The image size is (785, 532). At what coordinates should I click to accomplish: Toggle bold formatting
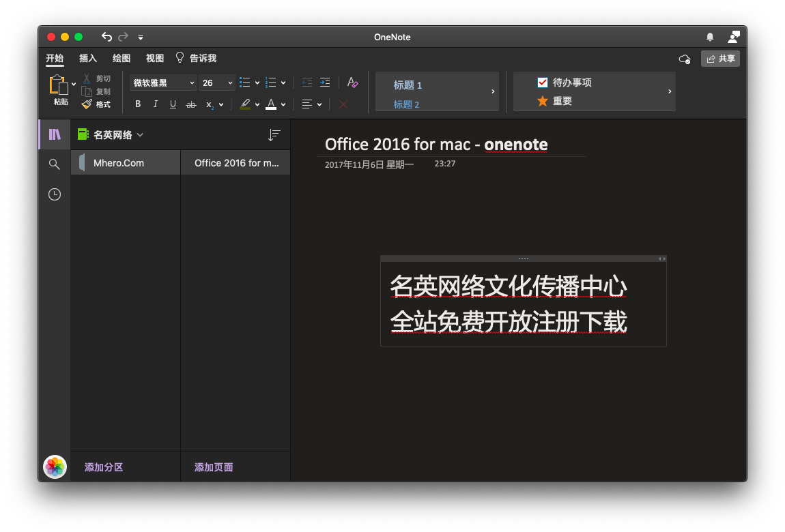coord(138,104)
